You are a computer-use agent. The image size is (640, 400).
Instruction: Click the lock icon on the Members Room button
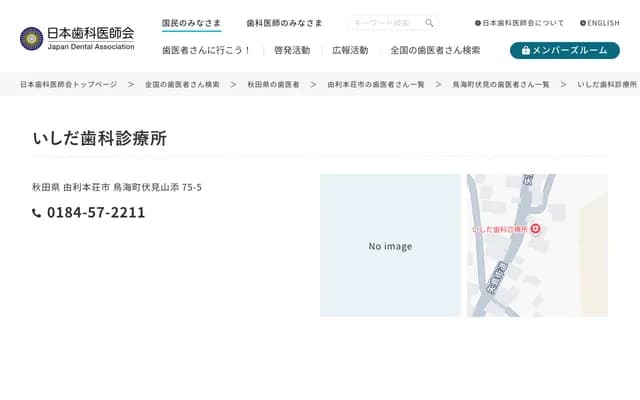525,50
